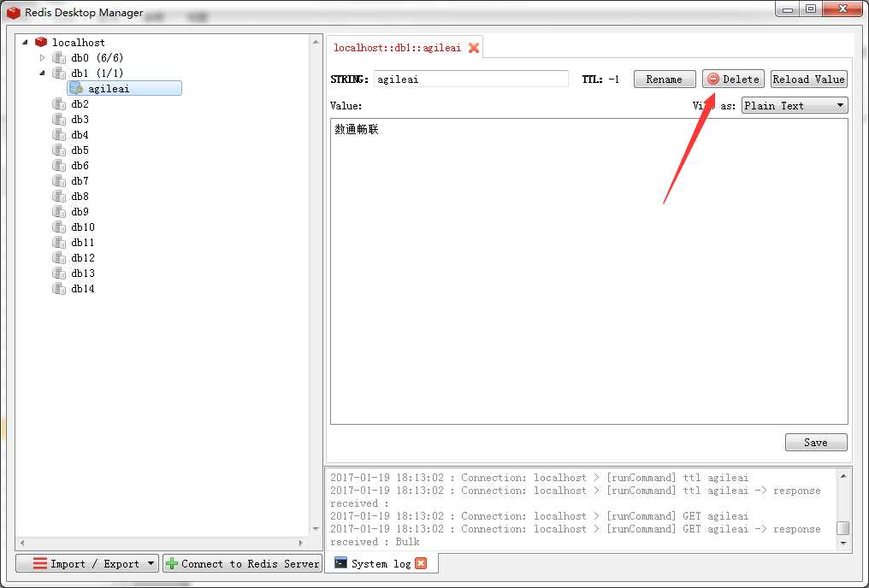Open the Import / Export dropdown arrow
The image size is (869, 588).
pos(151,563)
